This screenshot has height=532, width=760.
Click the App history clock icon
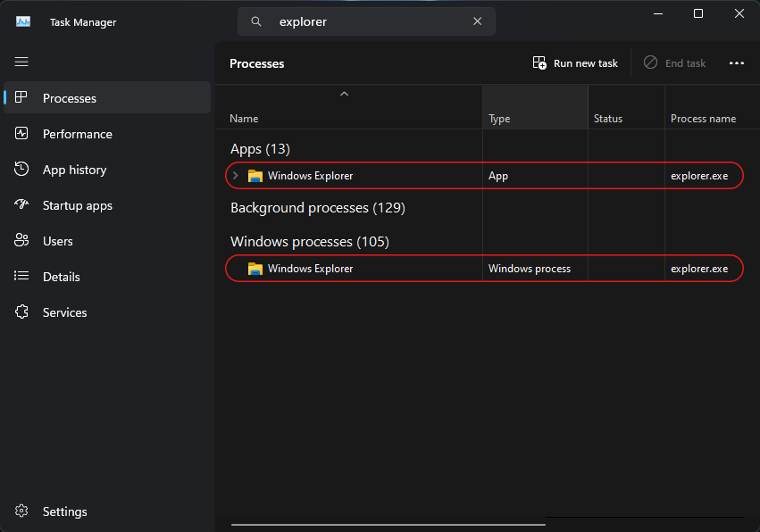click(21, 169)
